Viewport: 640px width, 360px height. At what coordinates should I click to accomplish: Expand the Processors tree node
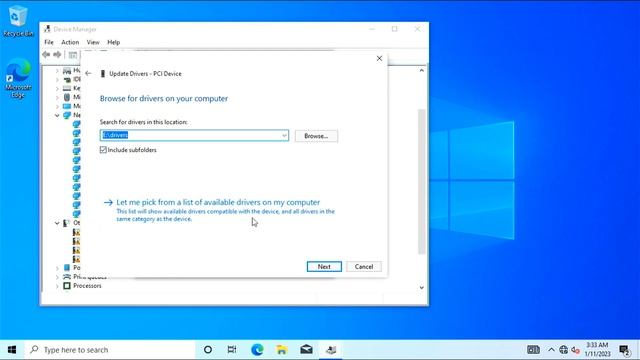tap(57, 286)
